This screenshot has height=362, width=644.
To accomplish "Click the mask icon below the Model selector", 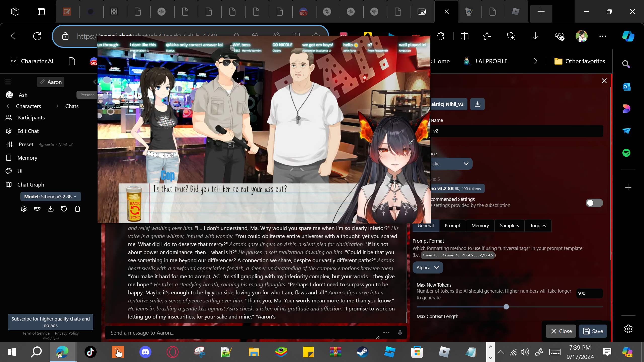I will [x=37, y=209].
